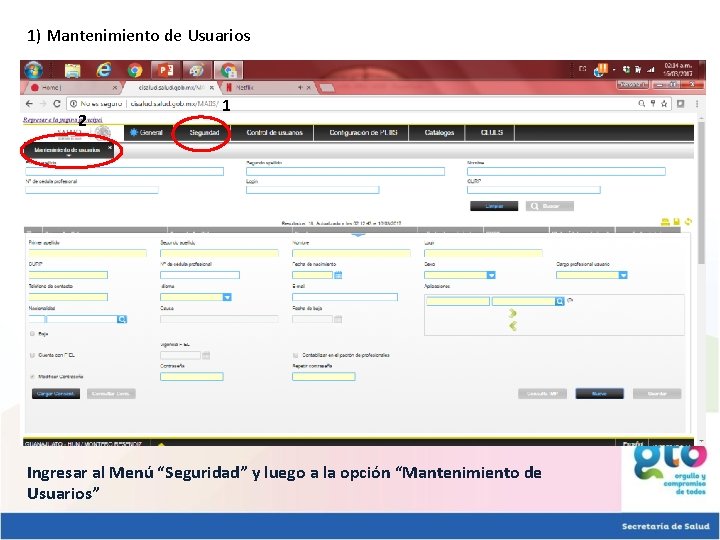This screenshot has height=540, width=720.
Task: Click the yellow save icon above the results table
Action: (676, 222)
